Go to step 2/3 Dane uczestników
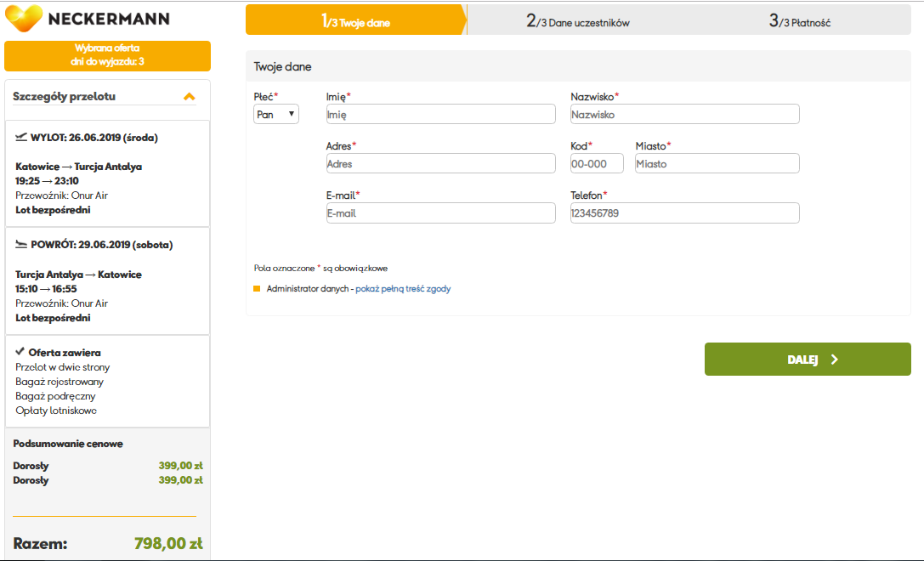Screen dimensions: 924x561 (x=577, y=22)
